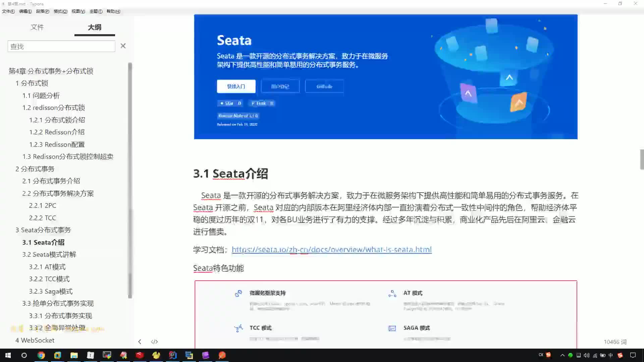Switch sidebar to the 文件 tab
The image size is (644, 362).
[37, 27]
